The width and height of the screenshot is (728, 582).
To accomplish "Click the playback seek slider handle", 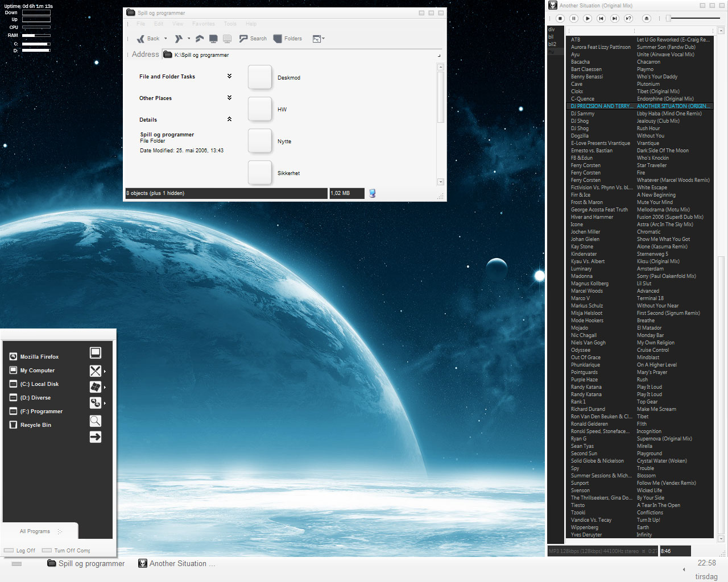I will tap(669, 18).
